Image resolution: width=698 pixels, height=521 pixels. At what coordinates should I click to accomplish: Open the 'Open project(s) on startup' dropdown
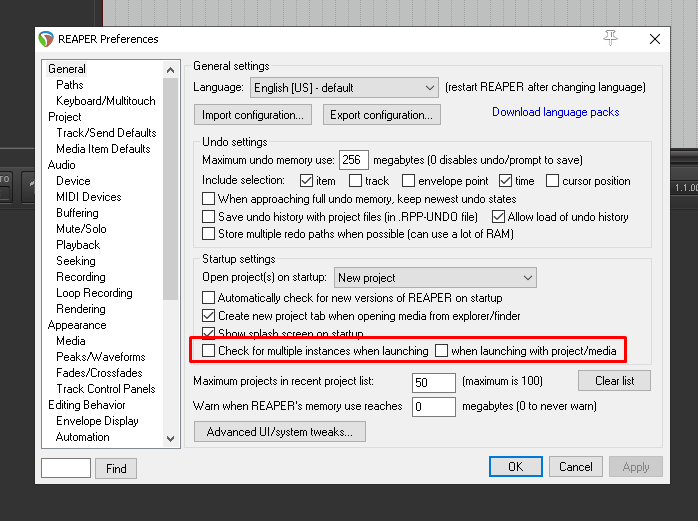click(x=435, y=278)
